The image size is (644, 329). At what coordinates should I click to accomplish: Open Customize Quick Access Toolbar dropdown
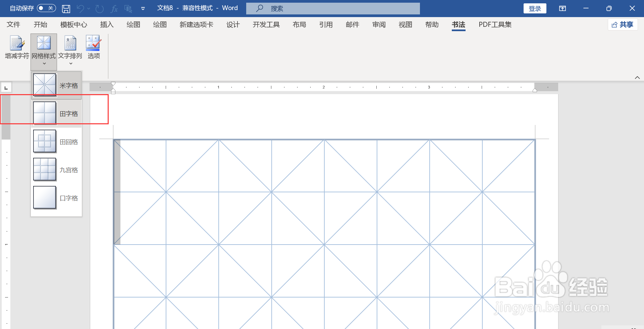point(143,8)
